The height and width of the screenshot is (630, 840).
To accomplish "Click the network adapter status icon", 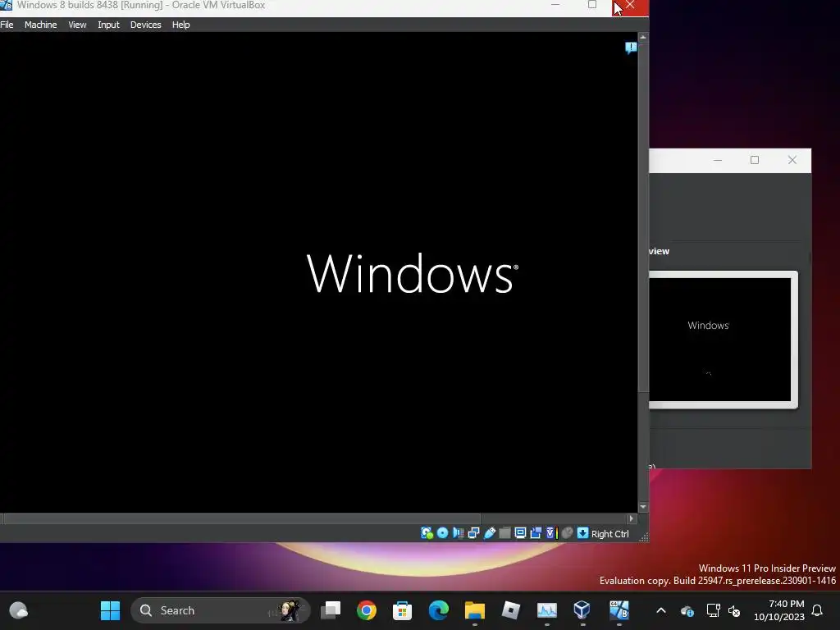I will [473, 533].
